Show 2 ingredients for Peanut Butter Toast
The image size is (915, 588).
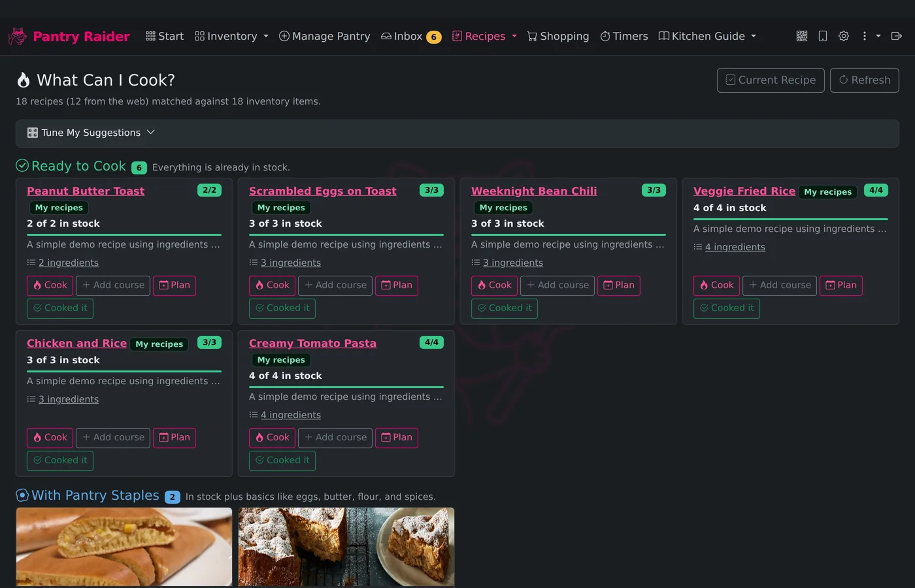(69, 263)
